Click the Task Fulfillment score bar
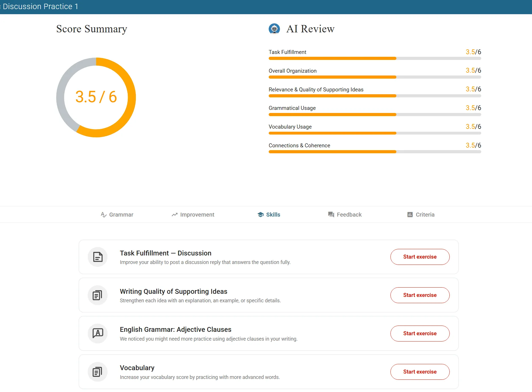The image size is (532, 392). click(375, 58)
